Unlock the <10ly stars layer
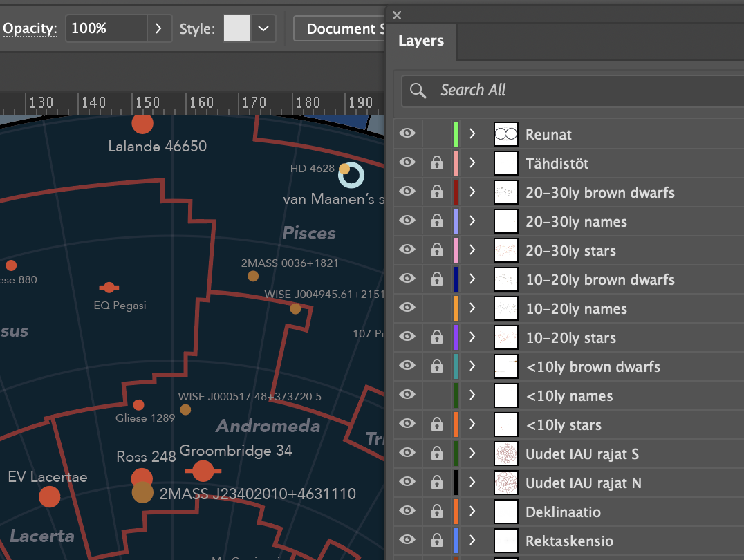 (x=436, y=424)
